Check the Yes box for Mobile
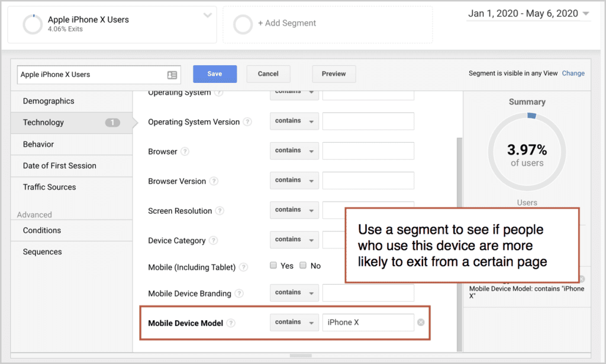606x364 pixels. tap(273, 265)
